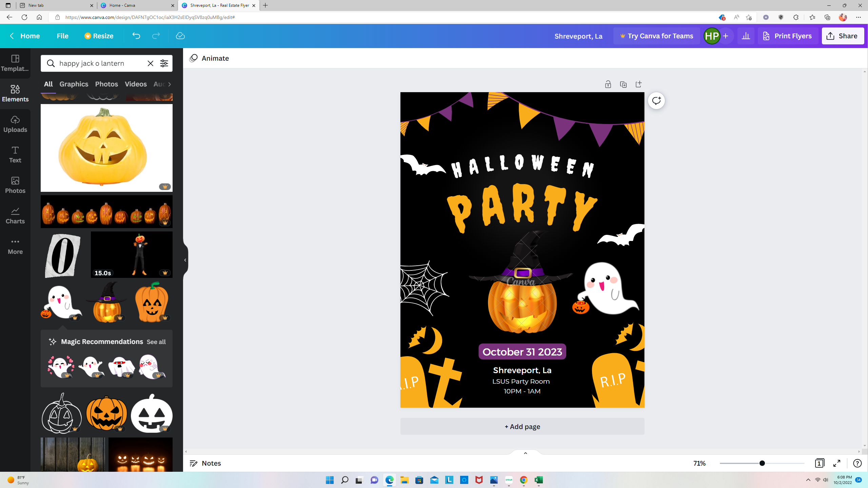This screenshot has height=488, width=868.
Task: Open the File menu
Action: point(62,36)
